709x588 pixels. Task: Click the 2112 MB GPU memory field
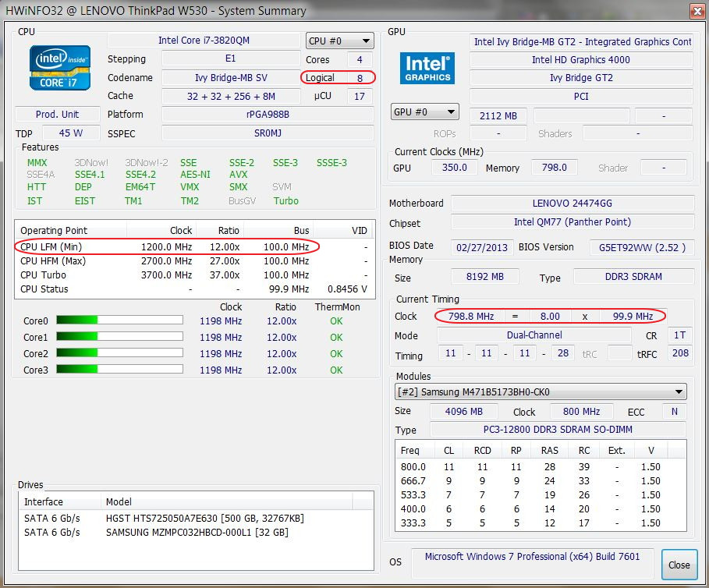(x=498, y=115)
